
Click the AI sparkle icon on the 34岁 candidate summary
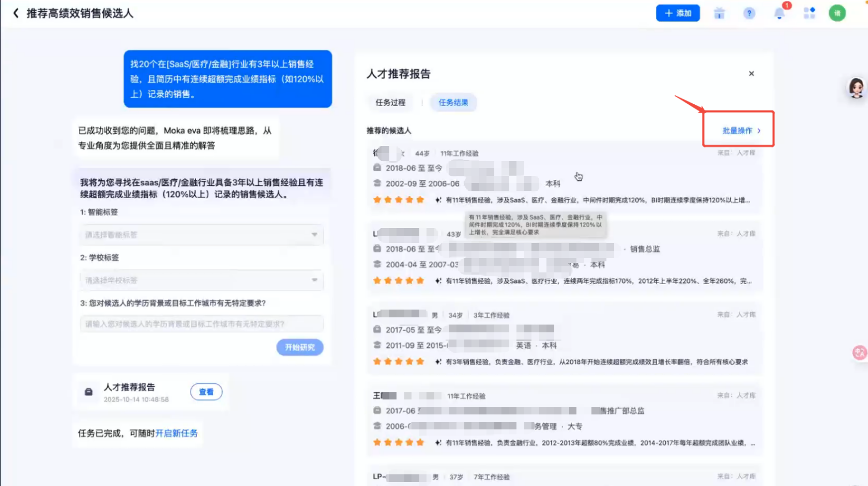(x=438, y=362)
